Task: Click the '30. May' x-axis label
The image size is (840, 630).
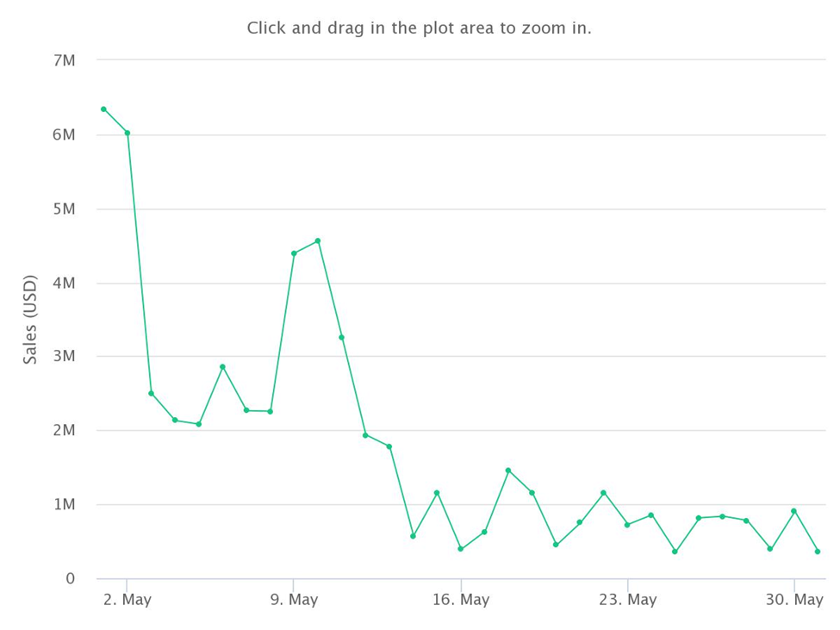Action: pos(794,600)
